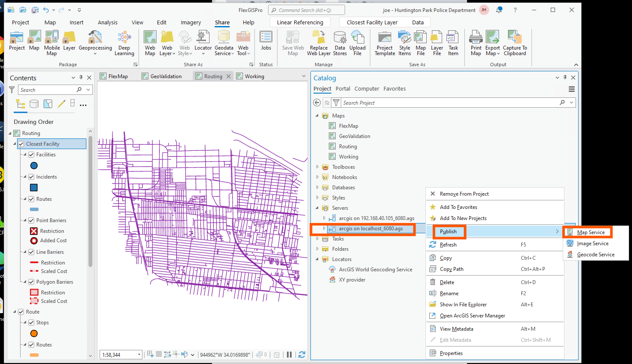This screenshot has width=632, height=364.
Task: Toggle Line Barriers layer checkbox
Action: tap(31, 252)
